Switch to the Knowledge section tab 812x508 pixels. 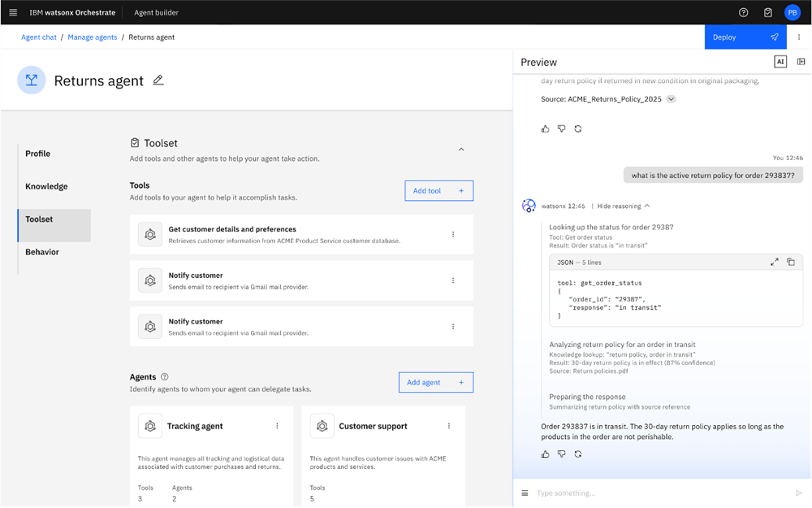(x=46, y=187)
